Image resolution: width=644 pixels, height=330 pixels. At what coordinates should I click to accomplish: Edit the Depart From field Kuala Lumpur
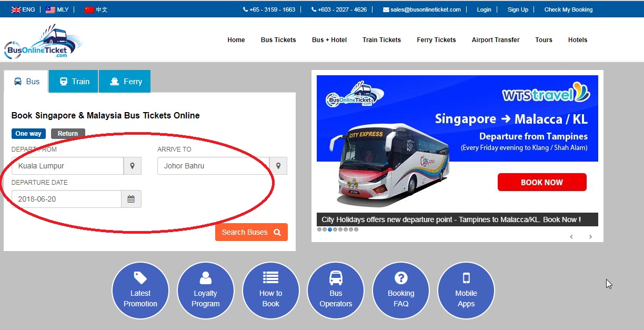coord(67,166)
